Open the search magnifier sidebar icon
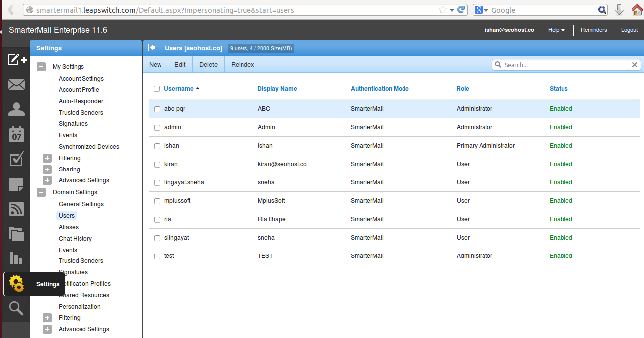This screenshot has width=644, height=338. click(x=16, y=309)
